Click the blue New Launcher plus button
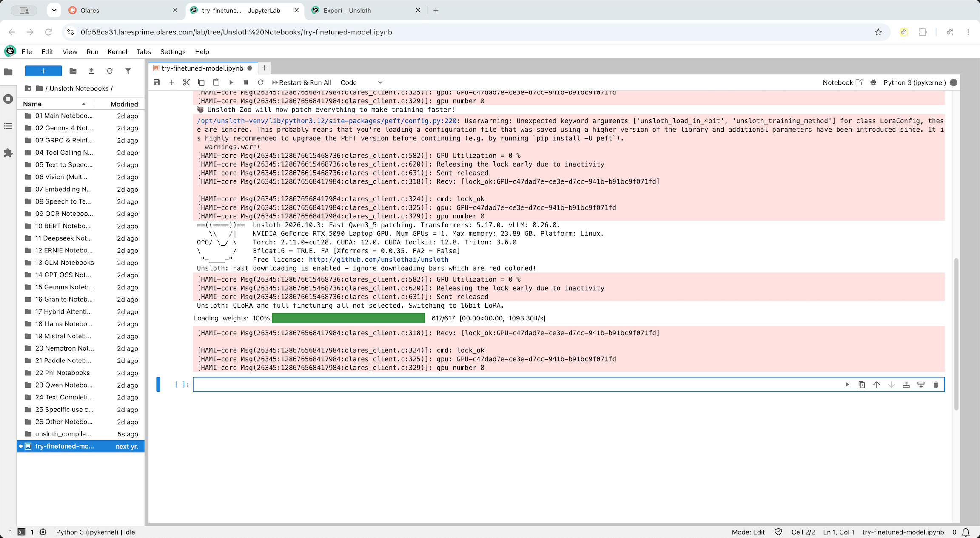 point(43,71)
